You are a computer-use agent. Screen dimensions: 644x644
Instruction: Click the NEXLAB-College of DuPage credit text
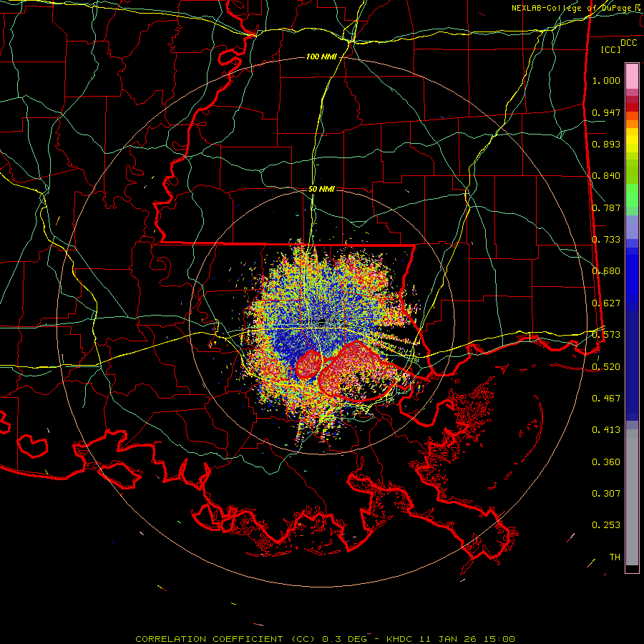[x=576, y=8]
